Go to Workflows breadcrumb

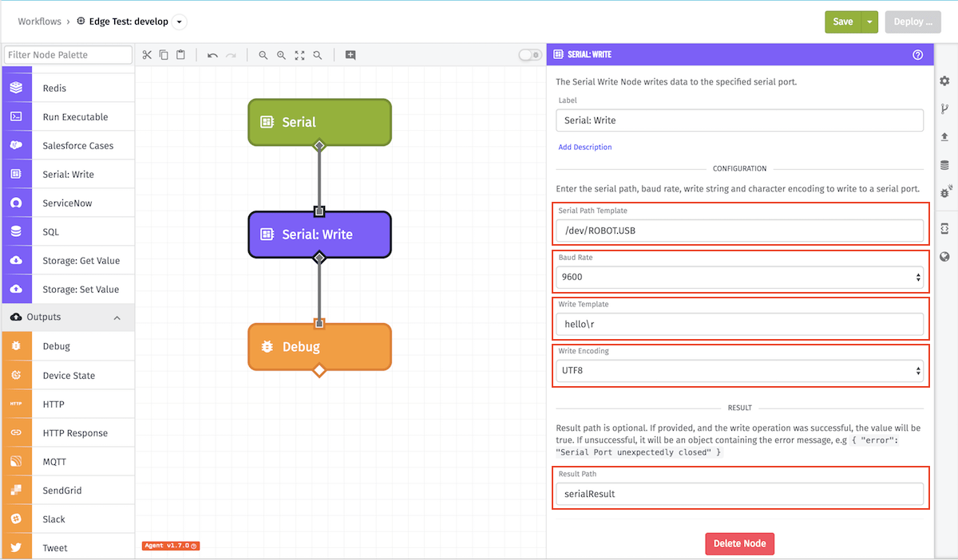40,22
